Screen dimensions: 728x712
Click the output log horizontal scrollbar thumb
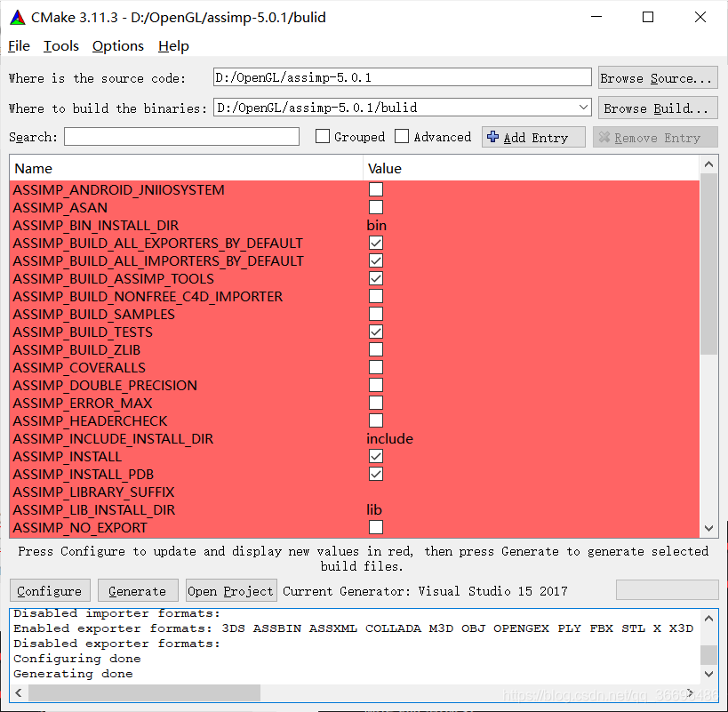[144, 692]
